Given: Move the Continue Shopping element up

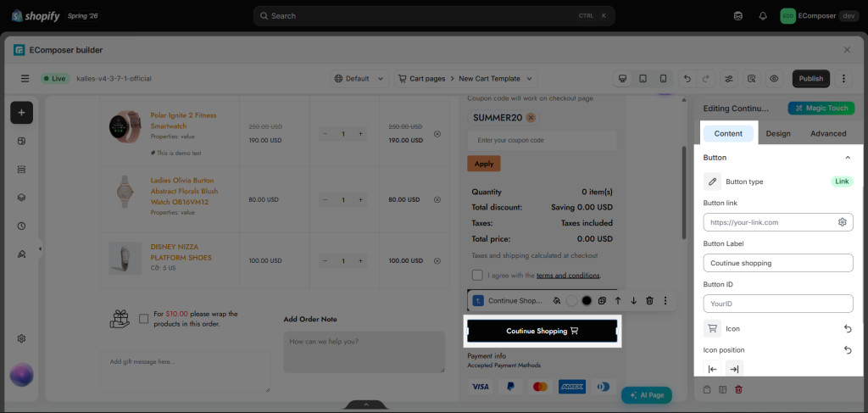Looking at the screenshot, I should 618,300.
